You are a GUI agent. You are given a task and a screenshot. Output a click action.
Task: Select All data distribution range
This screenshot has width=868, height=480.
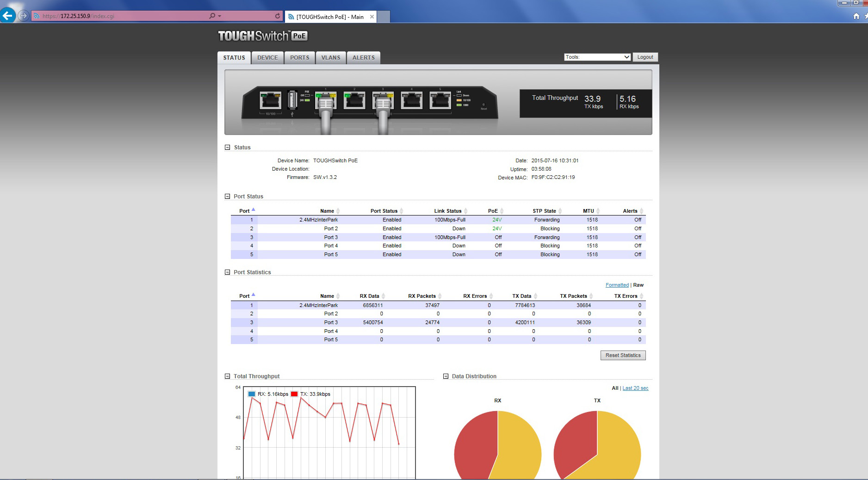click(x=615, y=388)
